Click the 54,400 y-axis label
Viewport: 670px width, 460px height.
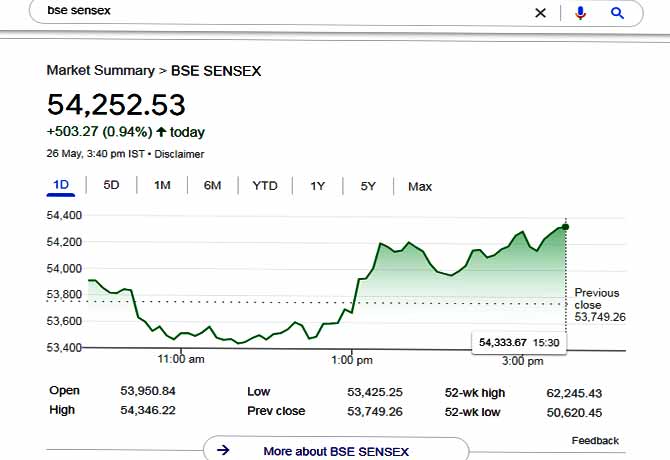[x=64, y=215]
